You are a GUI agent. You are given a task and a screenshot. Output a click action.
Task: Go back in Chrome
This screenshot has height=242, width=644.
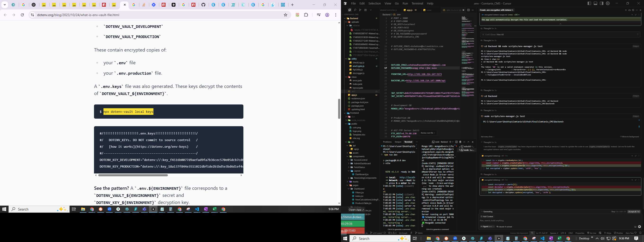(5, 15)
